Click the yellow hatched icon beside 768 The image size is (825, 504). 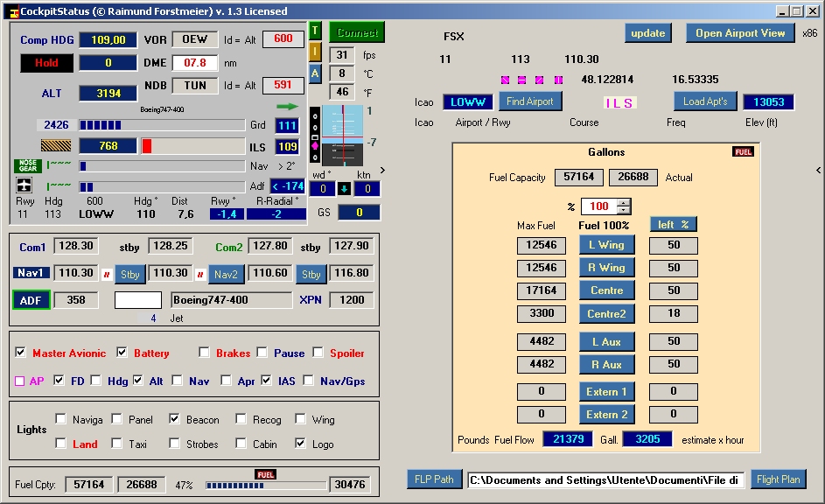point(56,145)
